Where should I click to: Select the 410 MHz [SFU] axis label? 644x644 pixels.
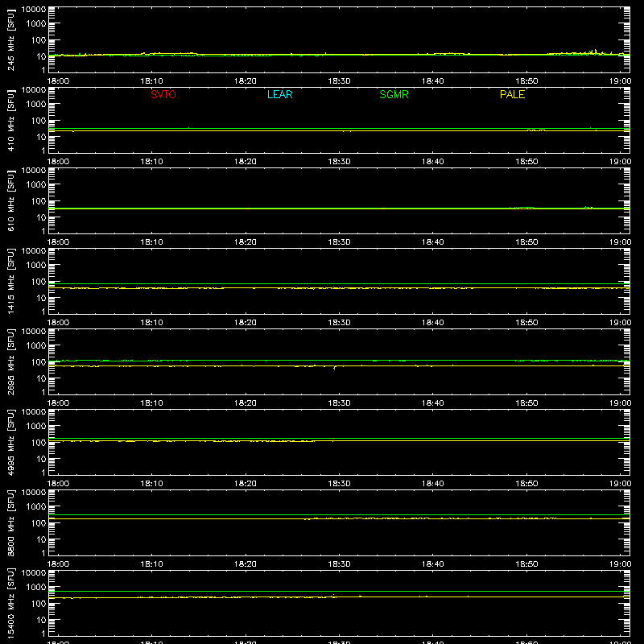[x=10, y=120]
